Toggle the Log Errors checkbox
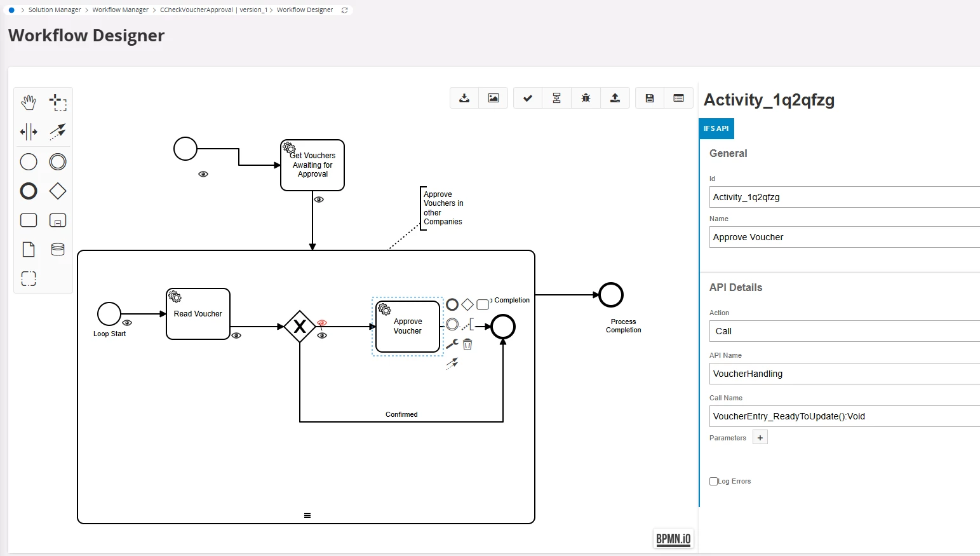The width and height of the screenshot is (980, 556). coord(713,481)
